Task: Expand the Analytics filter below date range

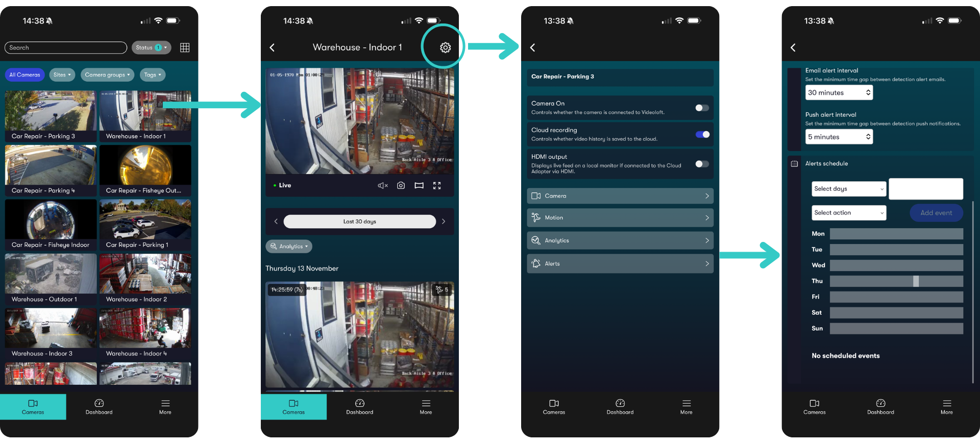Action: tap(289, 246)
